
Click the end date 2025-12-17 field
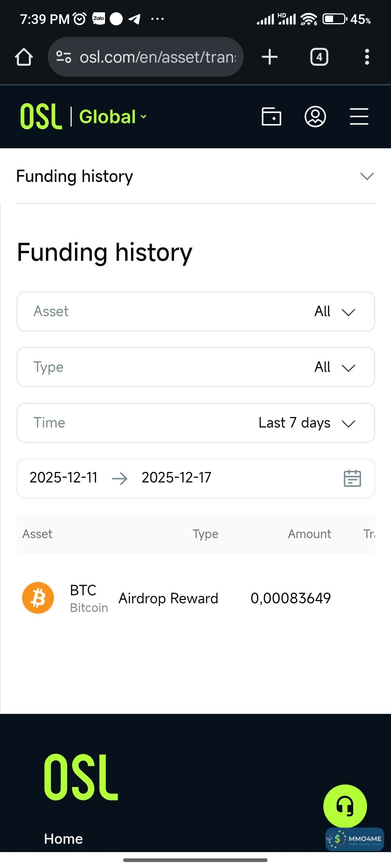[176, 478]
